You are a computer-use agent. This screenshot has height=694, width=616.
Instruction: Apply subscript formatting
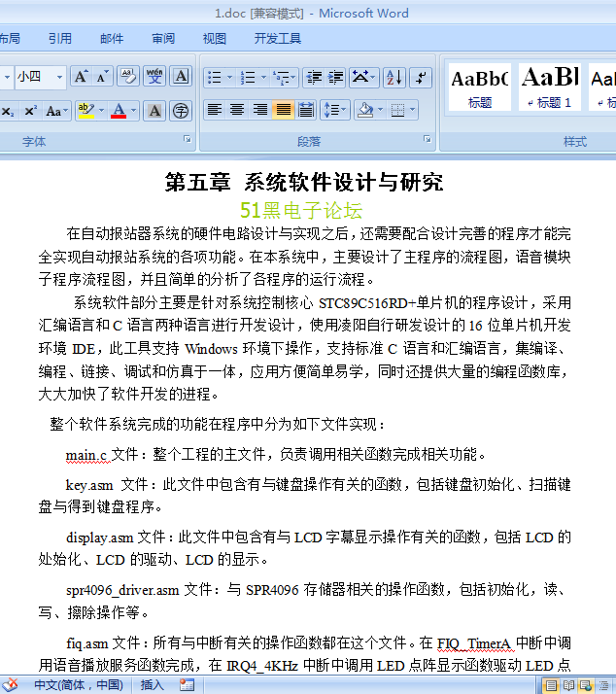click(8, 111)
